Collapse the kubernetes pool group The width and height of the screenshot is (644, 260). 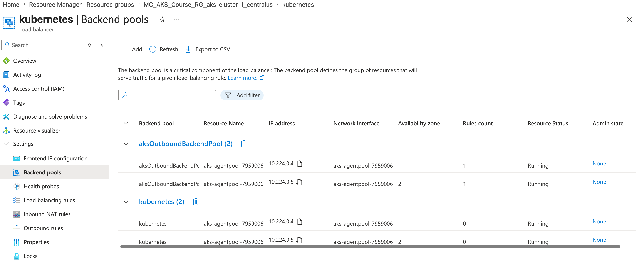(126, 202)
